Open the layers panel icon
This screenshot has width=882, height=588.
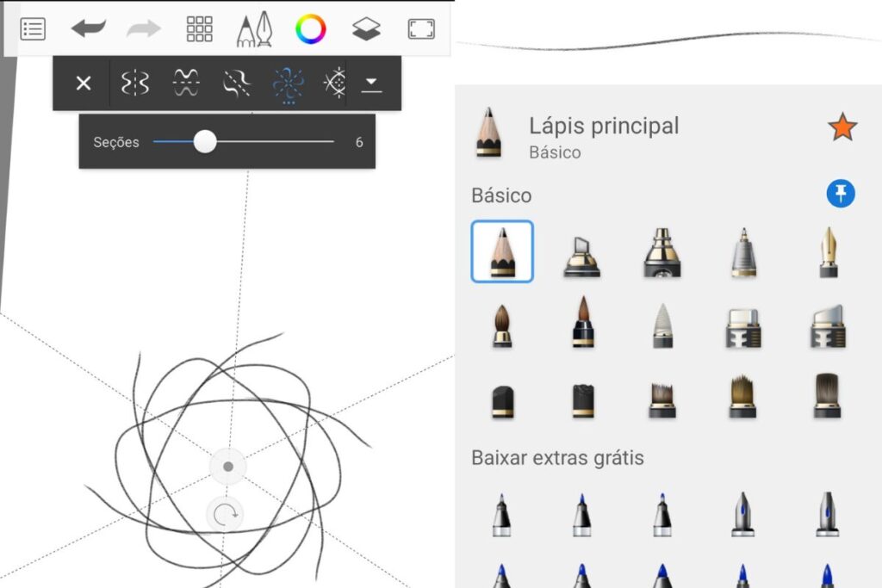pos(366,28)
